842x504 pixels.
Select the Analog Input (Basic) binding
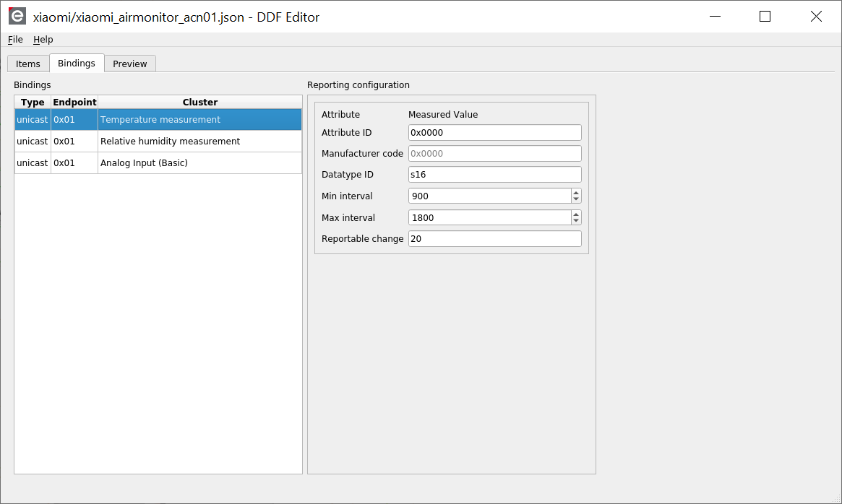pyautogui.click(x=144, y=163)
